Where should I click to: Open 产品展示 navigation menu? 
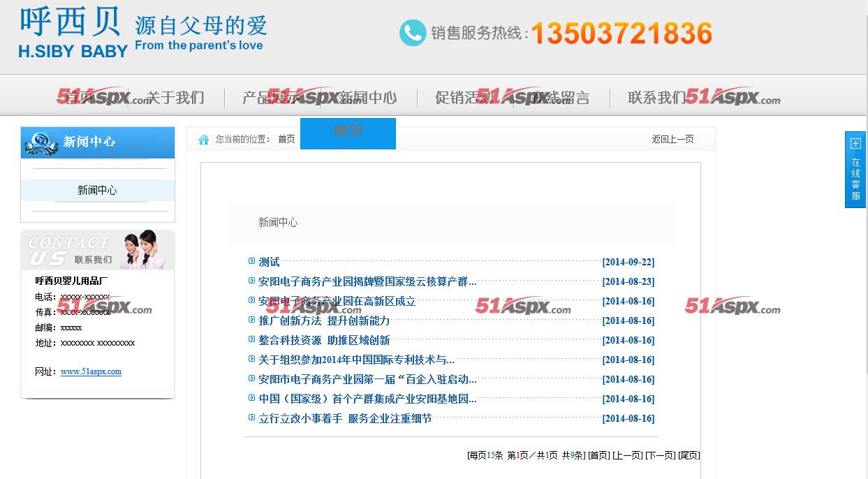pos(272,98)
